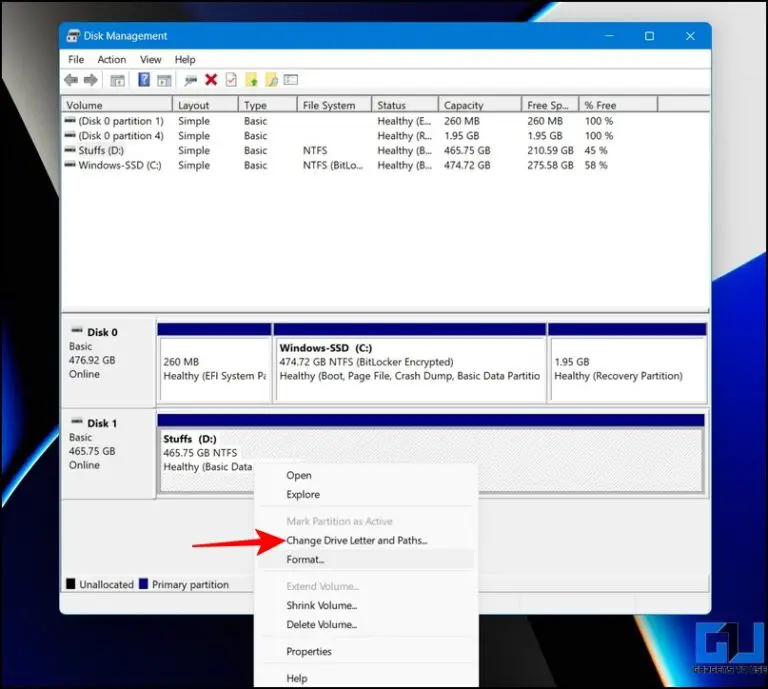
Task: Click Delete Volume… in the context menu
Action: pos(321,625)
